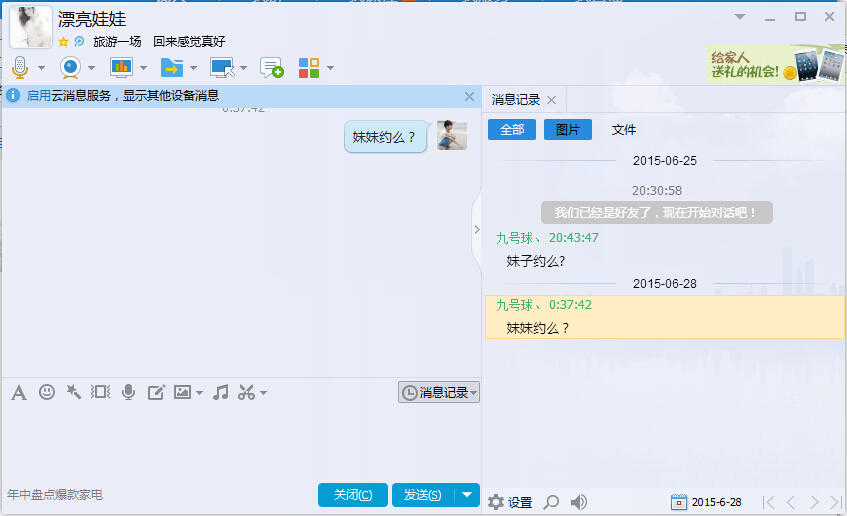Open the colorful apps grid icon
The height and width of the screenshot is (516, 847).
coord(309,68)
